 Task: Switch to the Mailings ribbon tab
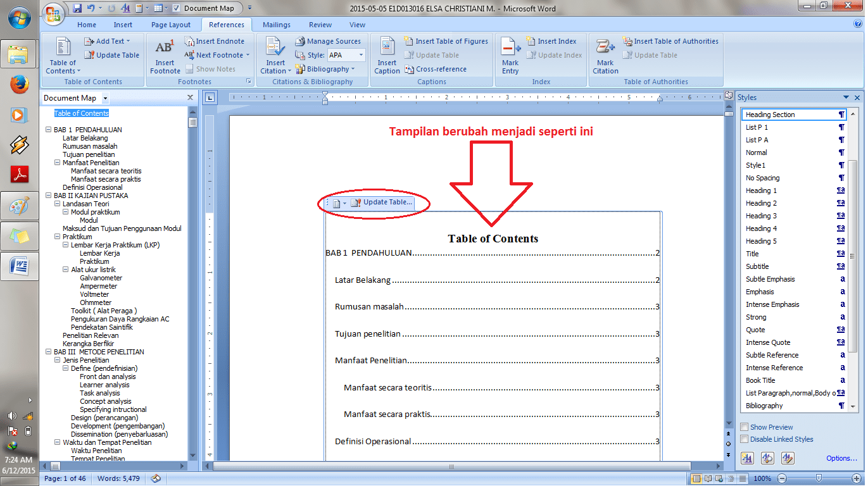(x=277, y=24)
